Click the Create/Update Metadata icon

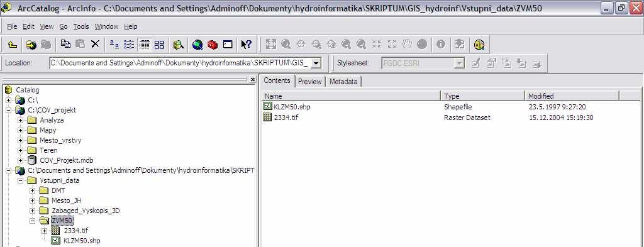(506, 63)
